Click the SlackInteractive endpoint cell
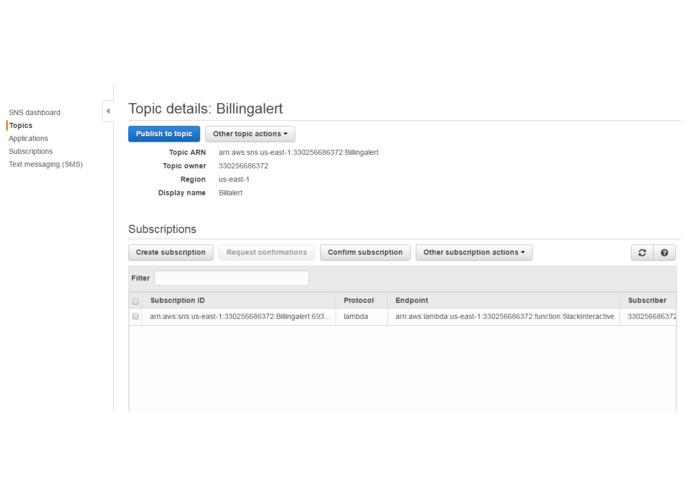This screenshot has width=695, height=494. pyautogui.click(x=505, y=316)
